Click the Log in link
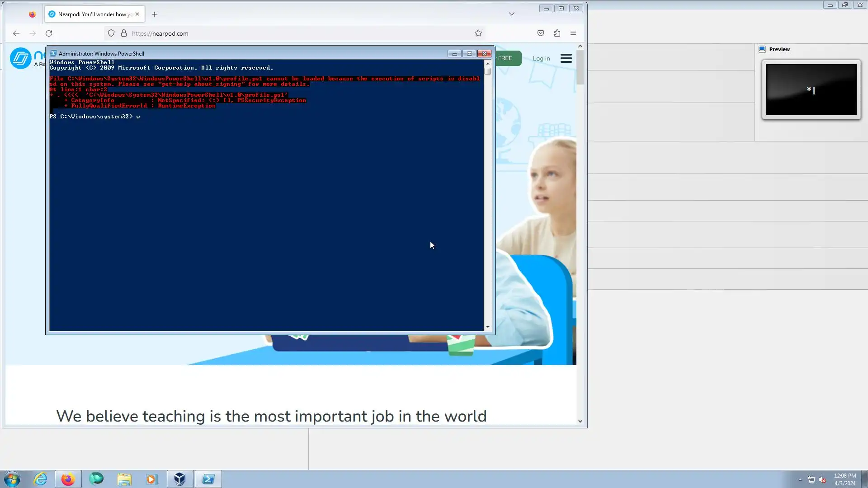 (x=541, y=59)
